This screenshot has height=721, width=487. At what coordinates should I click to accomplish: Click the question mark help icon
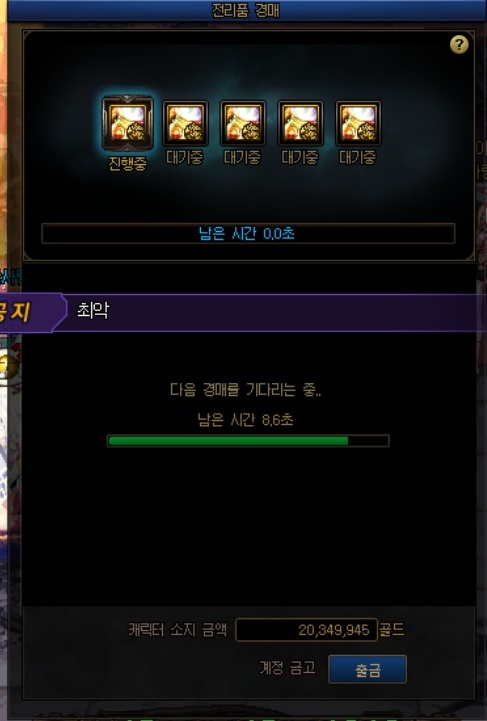tap(459, 45)
